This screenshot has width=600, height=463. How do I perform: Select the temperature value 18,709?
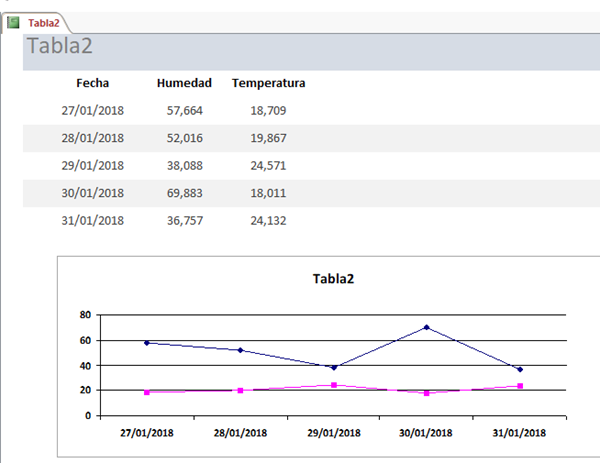pyautogui.click(x=268, y=111)
